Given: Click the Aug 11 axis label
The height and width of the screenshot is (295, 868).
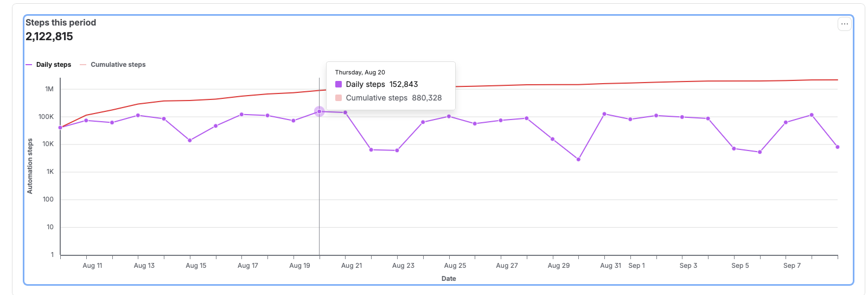Looking at the screenshot, I should click(x=92, y=266).
